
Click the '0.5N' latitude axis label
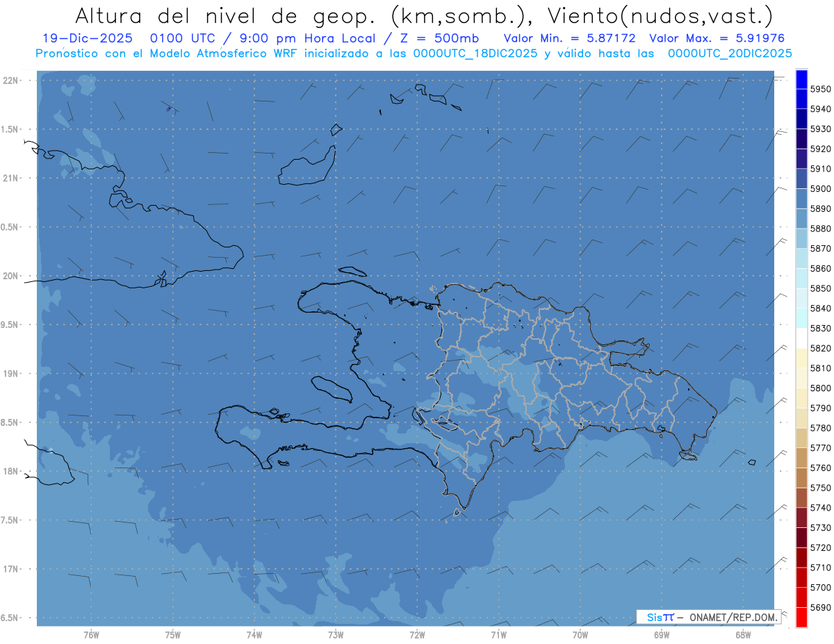click(10, 227)
